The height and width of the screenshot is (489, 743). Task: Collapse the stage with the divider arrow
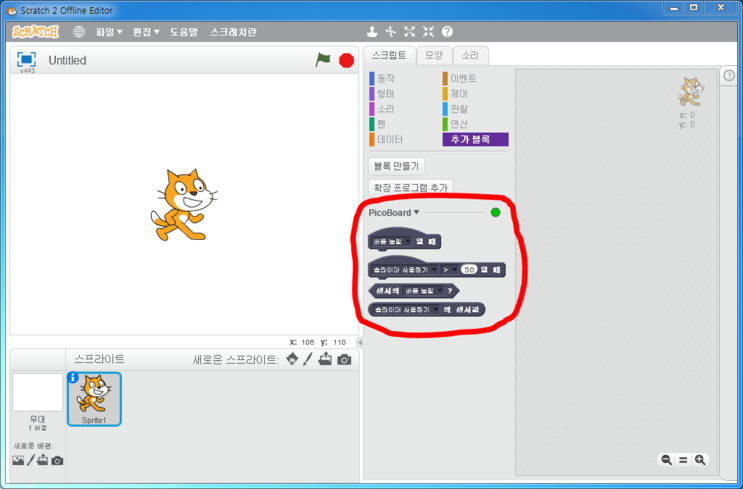pyautogui.click(x=360, y=342)
